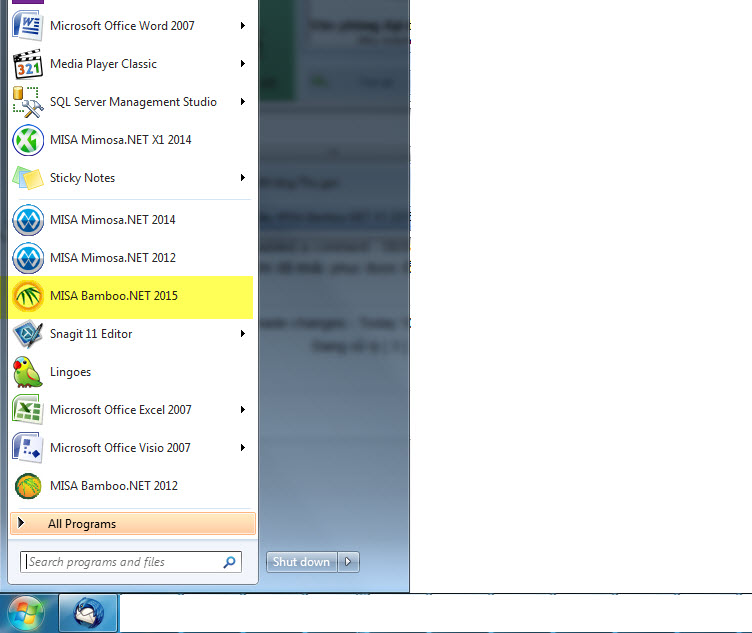Image resolution: width=752 pixels, height=633 pixels.
Task: Launch MISA Mimosa.NET 2014 blue icon
Action: (x=28, y=220)
